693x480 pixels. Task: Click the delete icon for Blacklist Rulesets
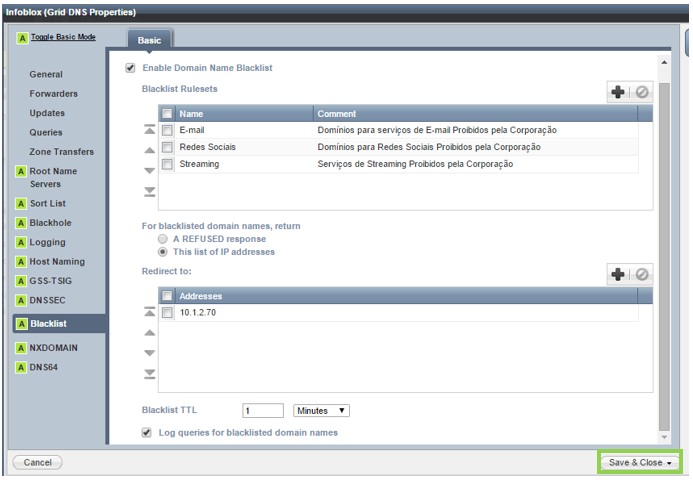pos(642,92)
